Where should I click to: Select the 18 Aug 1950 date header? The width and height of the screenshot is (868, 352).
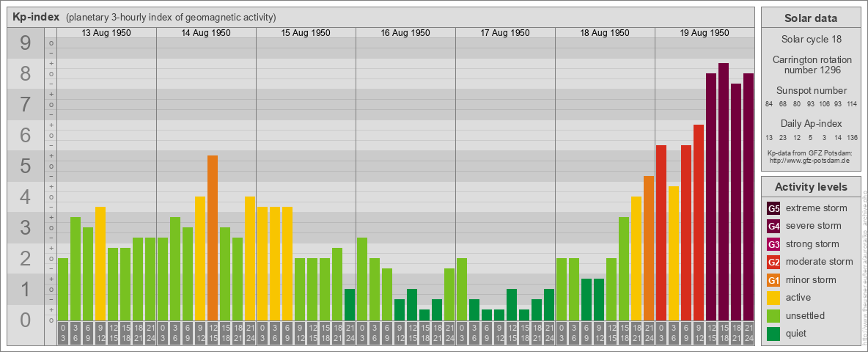[605, 33]
